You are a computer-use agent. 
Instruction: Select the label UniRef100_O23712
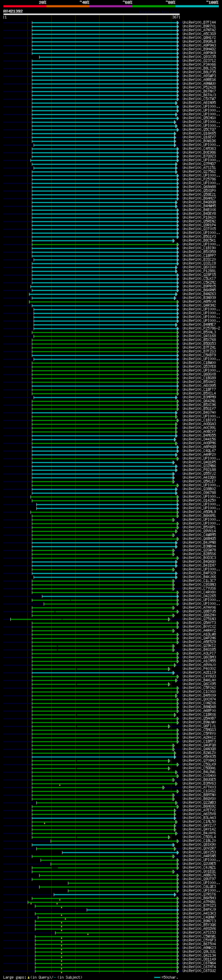[199, 60]
